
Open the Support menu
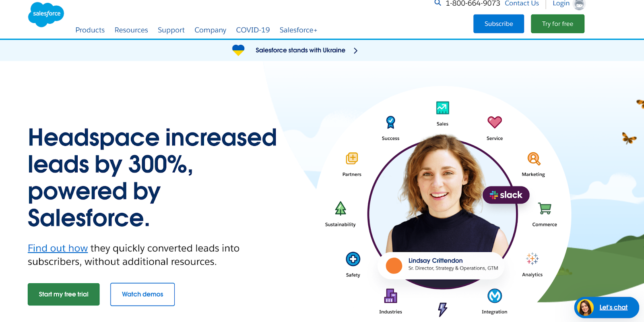171,30
